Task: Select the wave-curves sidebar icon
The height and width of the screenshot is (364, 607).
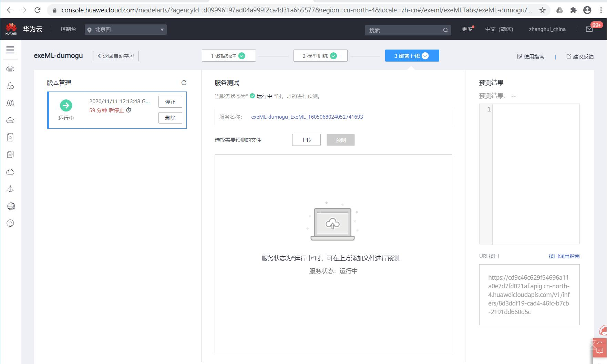Action: (x=10, y=103)
